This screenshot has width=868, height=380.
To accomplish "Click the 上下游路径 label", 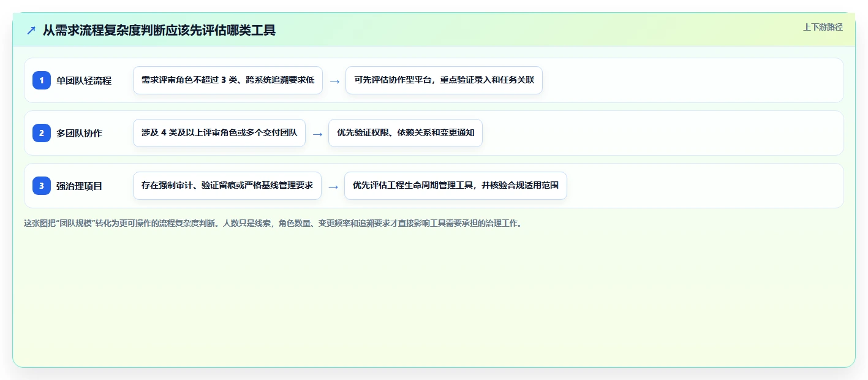I will 823,27.
